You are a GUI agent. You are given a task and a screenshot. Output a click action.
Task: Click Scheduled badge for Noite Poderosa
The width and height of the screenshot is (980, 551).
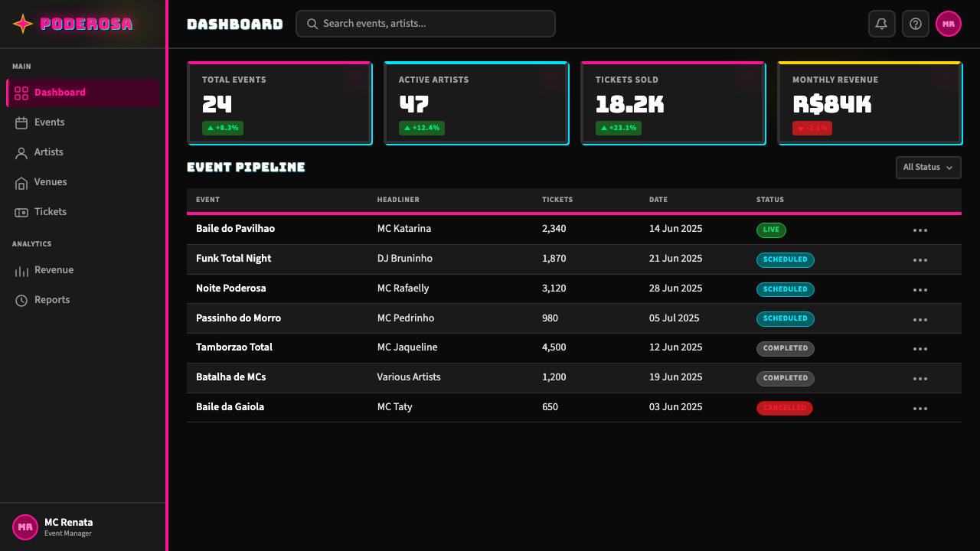[786, 289]
